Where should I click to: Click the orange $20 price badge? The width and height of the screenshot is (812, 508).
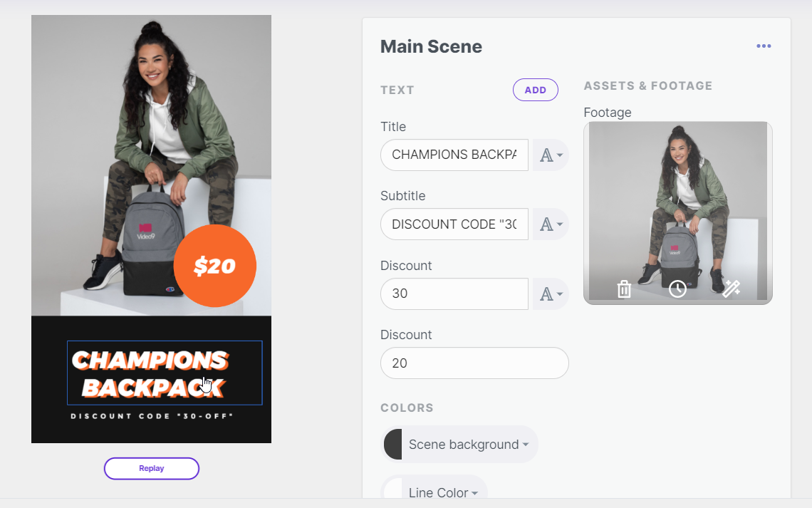coord(214,266)
